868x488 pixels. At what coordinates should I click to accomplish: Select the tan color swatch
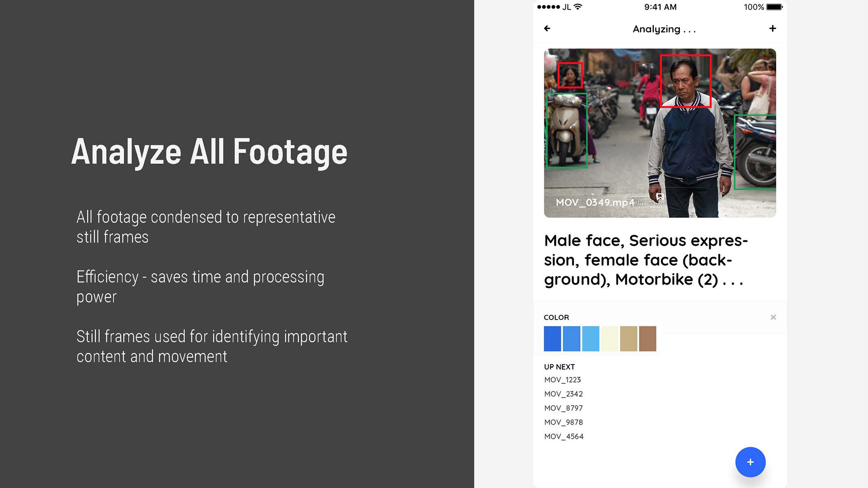pyautogui.click(x=628, y=338)
